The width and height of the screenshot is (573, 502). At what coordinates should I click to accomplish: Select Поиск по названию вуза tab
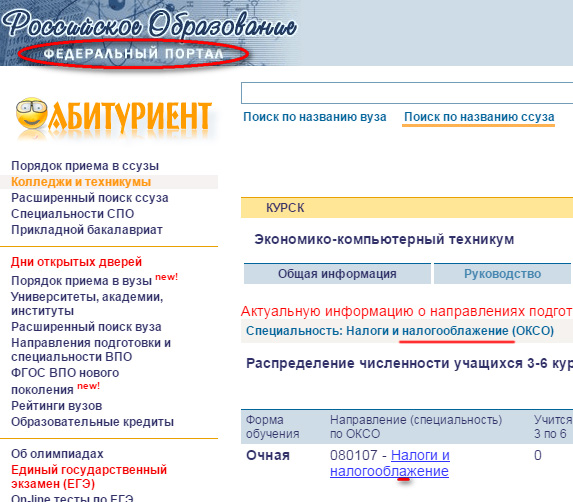tap(315, 117)
